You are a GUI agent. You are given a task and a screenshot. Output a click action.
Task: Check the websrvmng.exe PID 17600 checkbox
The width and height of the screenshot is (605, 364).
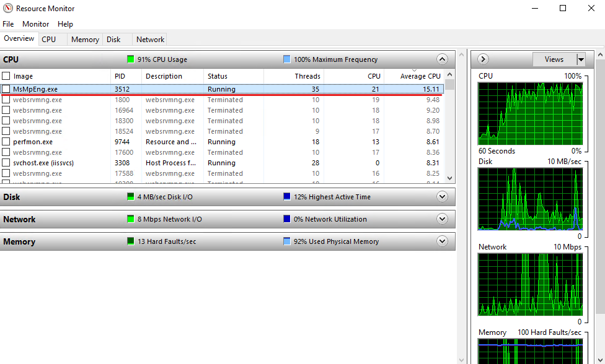[x=6, y=152]
